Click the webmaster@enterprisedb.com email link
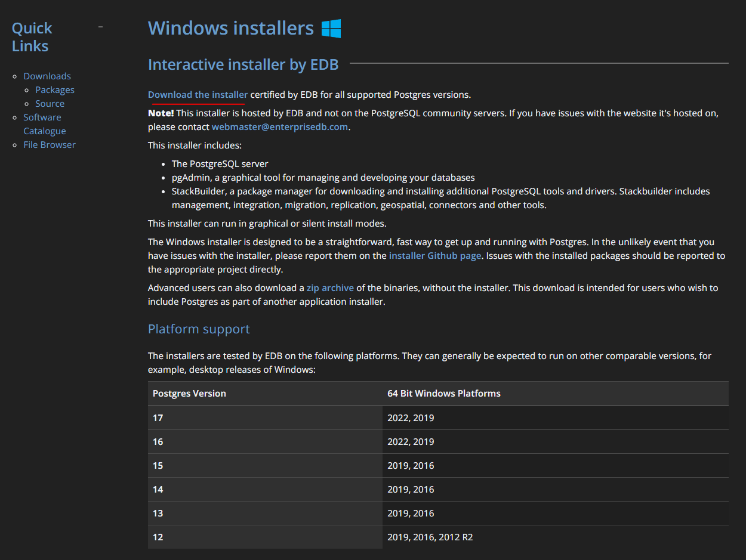This screenshot has width=746, height=560. [280, 127]
